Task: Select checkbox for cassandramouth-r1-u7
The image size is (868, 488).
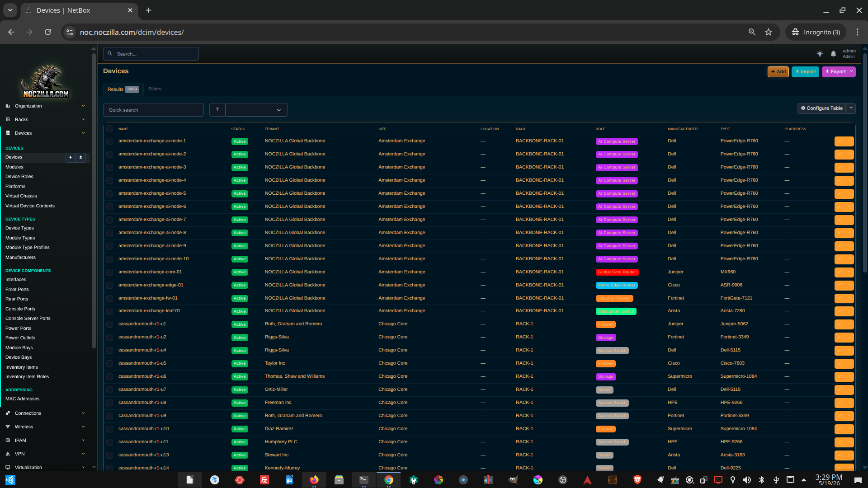Action: coord(109,390)
